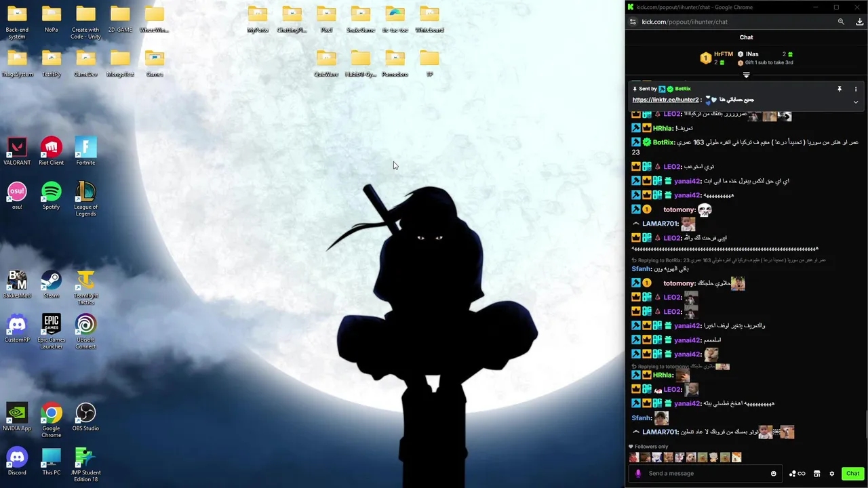This screenshot has width=868, height=488.
Task: Open the JMP Student Edition 18 shortcut
Action: [85, 465]
